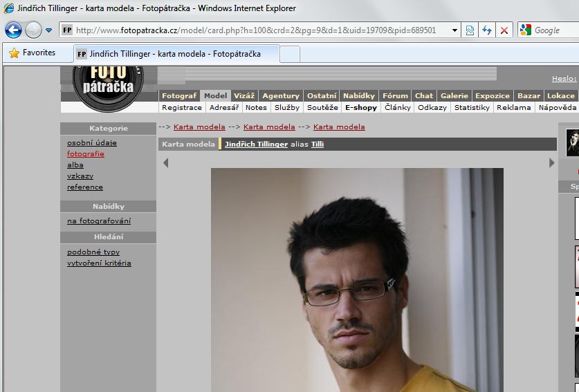Click the Notes submenu link
This screenshot has width=579, height=392.
(x=256, y=107)
